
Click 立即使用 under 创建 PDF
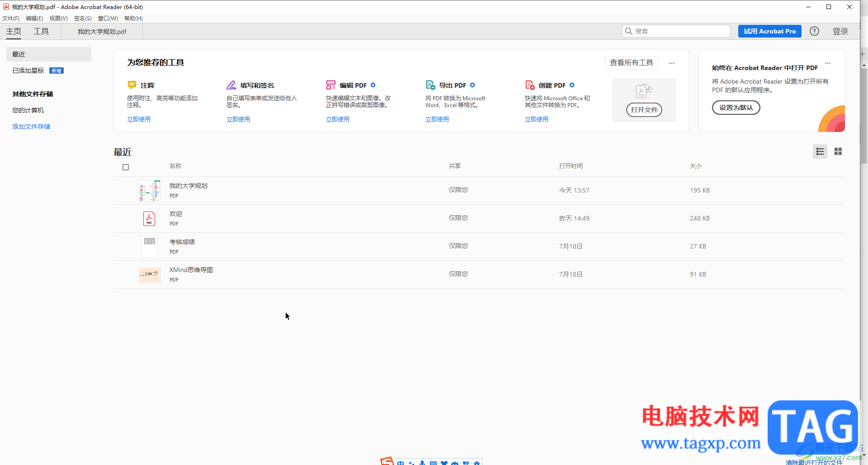537,119
